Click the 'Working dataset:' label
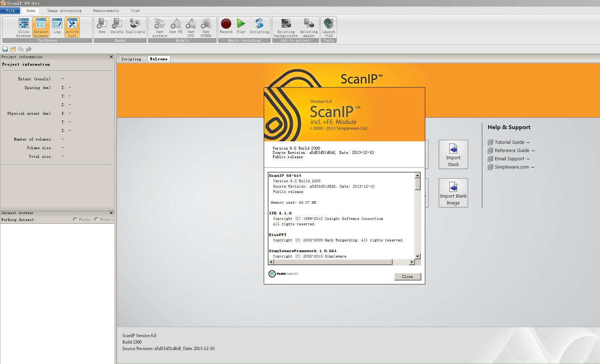This screenshot has height=364, width=600. 18,219
